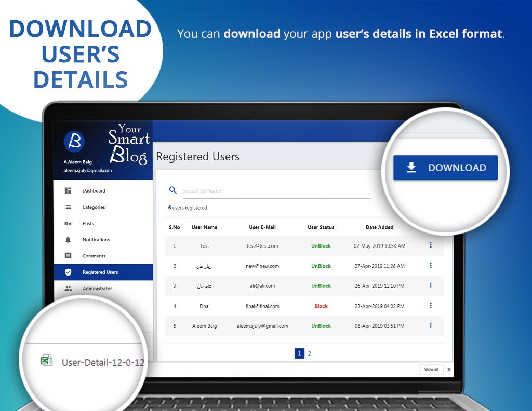Click the Search by Name field
This screenshot has width=532, height=411.
(x=276, y=191)
